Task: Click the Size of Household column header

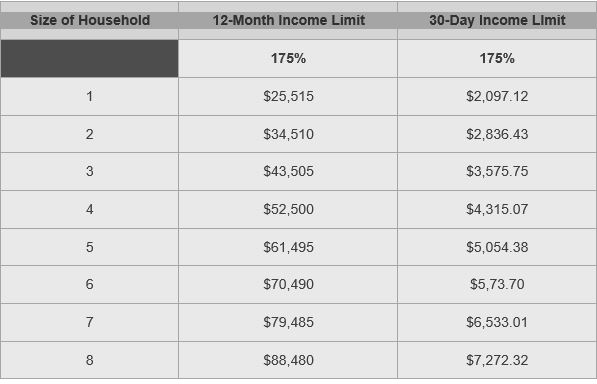Action: click(89, 20)
